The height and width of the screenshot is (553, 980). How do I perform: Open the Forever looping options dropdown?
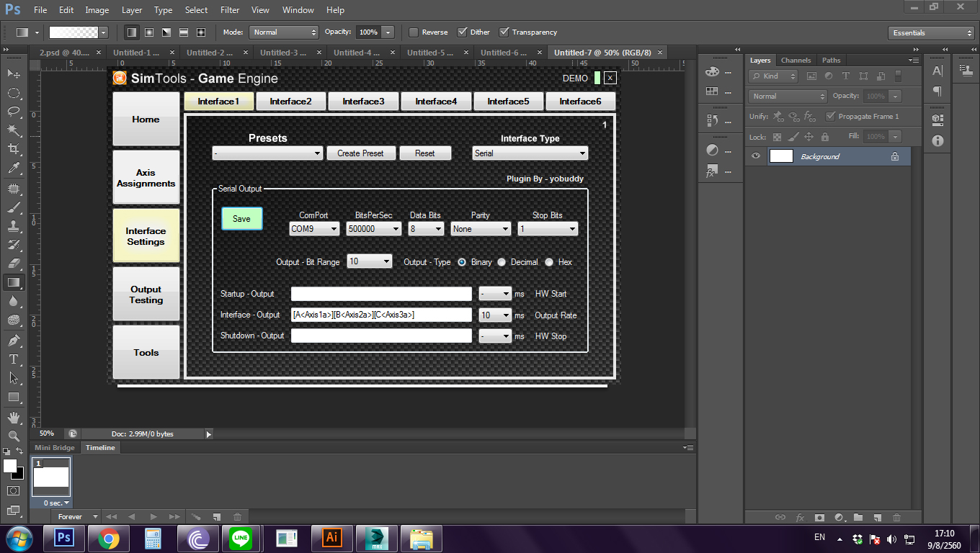click(75, 517)
